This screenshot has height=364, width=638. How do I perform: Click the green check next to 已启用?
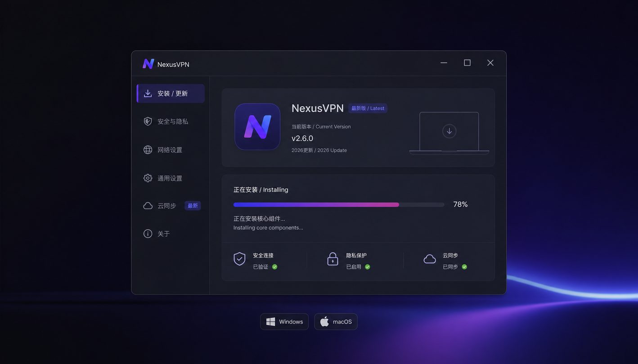pos(367,267)
